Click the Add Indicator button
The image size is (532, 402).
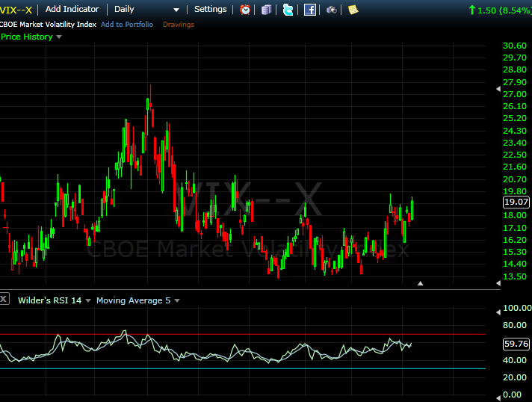[72, 9]
